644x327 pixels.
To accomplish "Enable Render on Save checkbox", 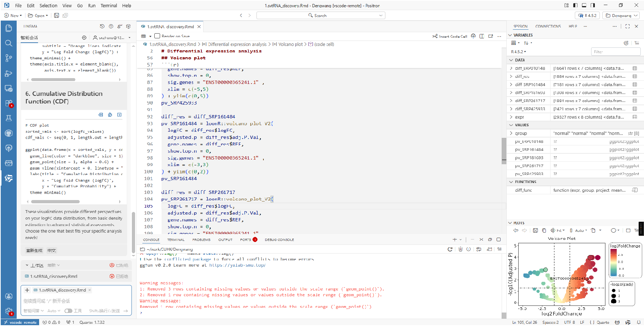I will [157, 36].
